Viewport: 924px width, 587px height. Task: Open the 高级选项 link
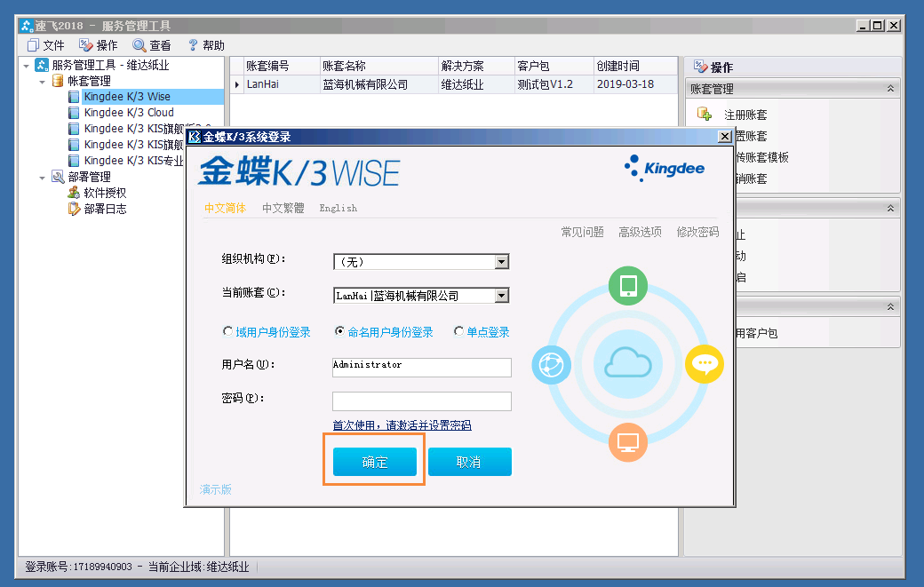point(640,232)
